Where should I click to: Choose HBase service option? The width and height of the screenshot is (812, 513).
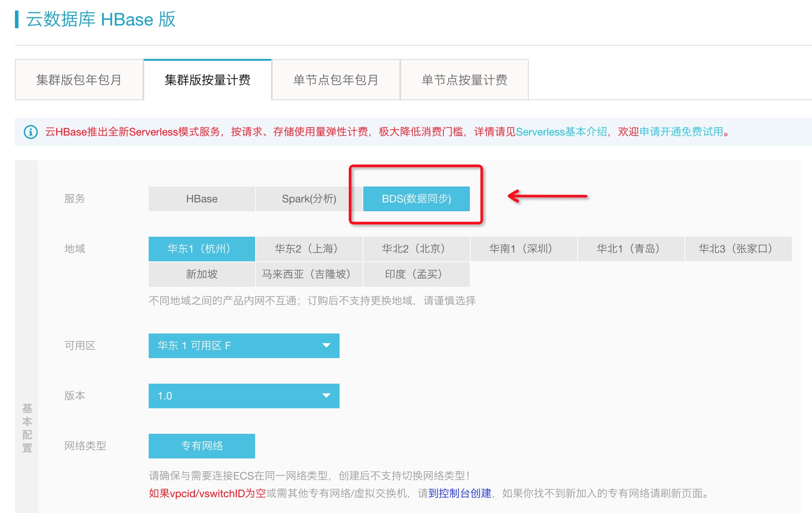(202, 199)
